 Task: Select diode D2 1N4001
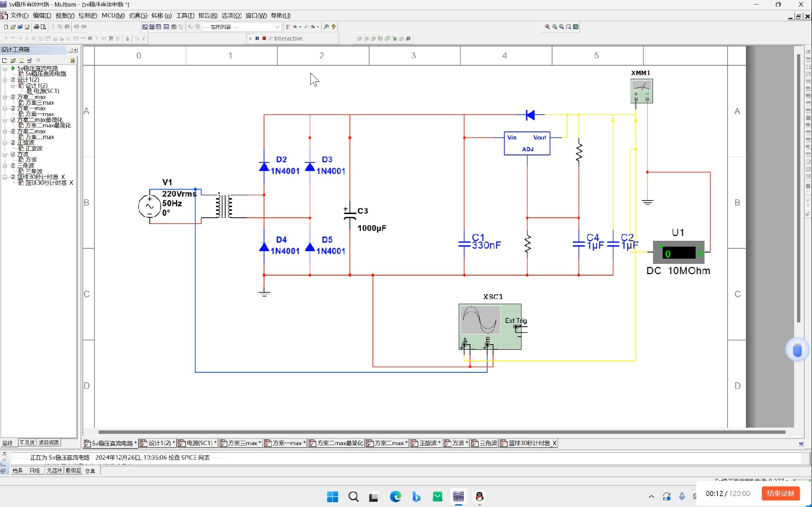tap(264, 166)
